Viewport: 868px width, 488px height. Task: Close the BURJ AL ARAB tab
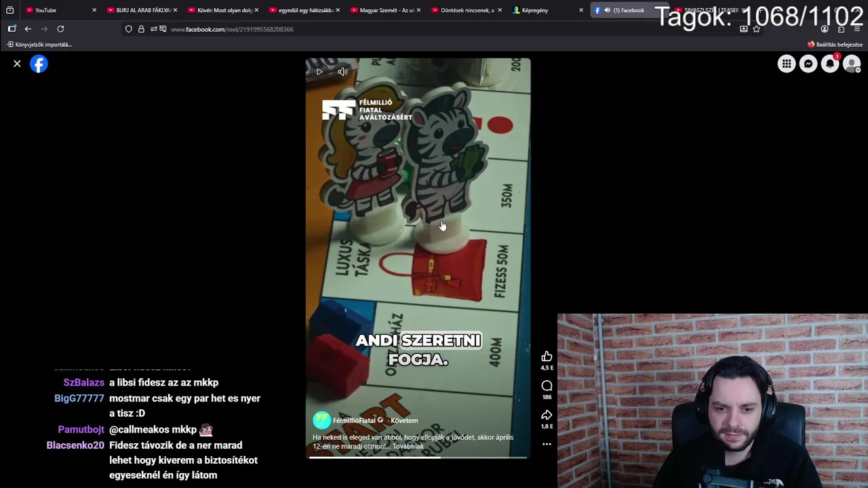(175, 10)
